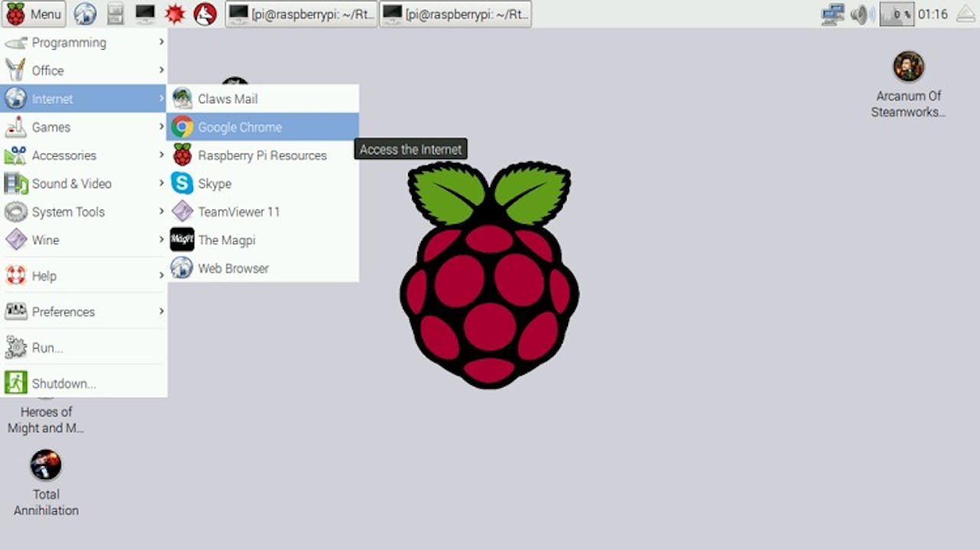The width and height of the screenshot is (980, 550).
Task: Open Raspberry Pi Resources entry
Action: click(x=263, y=155)
